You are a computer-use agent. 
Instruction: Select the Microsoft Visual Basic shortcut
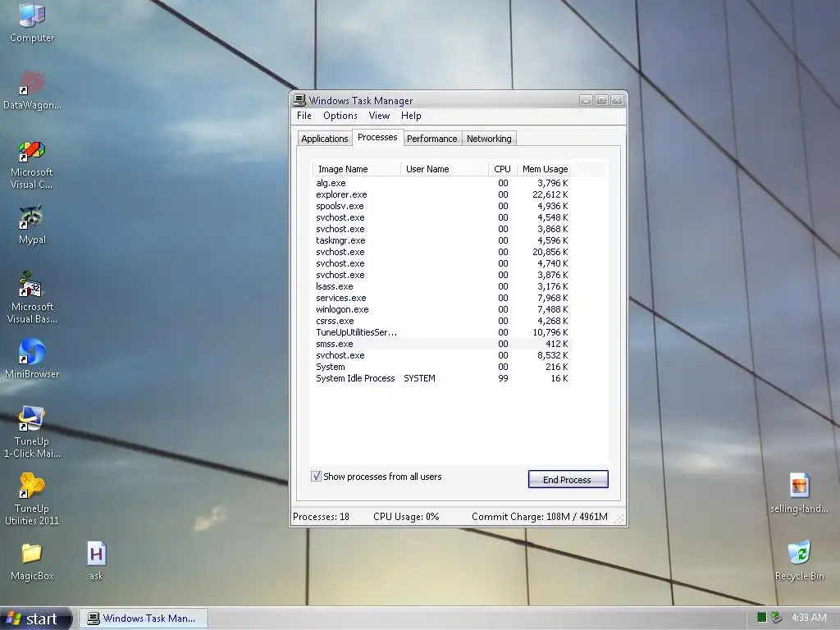coord(32,298)
